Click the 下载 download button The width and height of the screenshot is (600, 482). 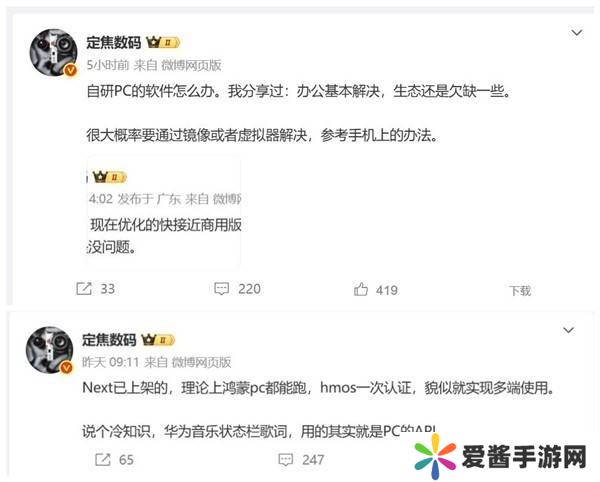(520, 291)
